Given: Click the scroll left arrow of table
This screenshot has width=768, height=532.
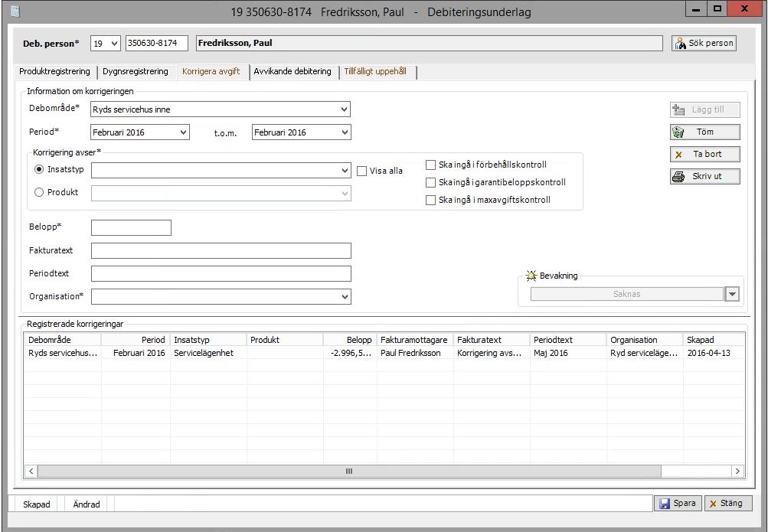Looking at the screenshot, I should pos(31,472).
